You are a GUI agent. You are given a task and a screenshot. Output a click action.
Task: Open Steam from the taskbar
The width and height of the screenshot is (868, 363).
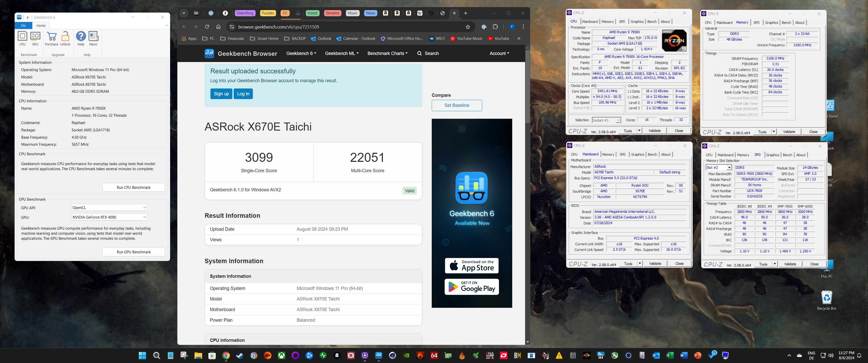(x=239, y=355)
